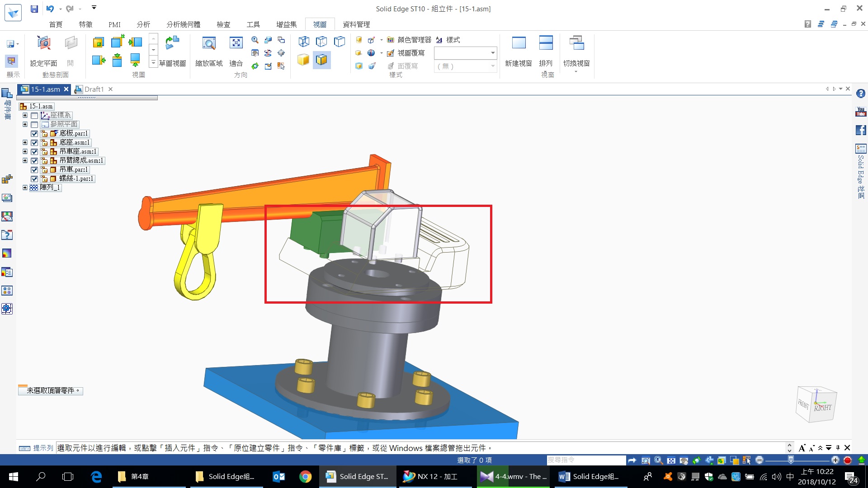Uncheck visibility of 底板.par:1
This screenshot has width=868, height=488.
pos(34,134)
